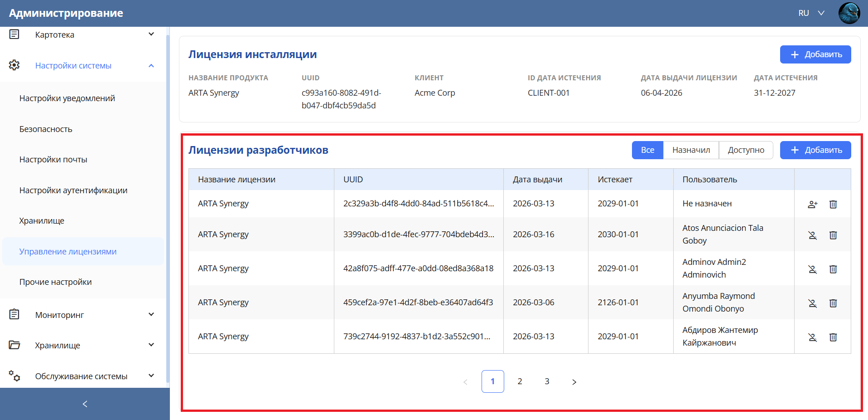Open Настройки почты menu item
This screenshot has width=868, height=420.
[x=53, y=160]
